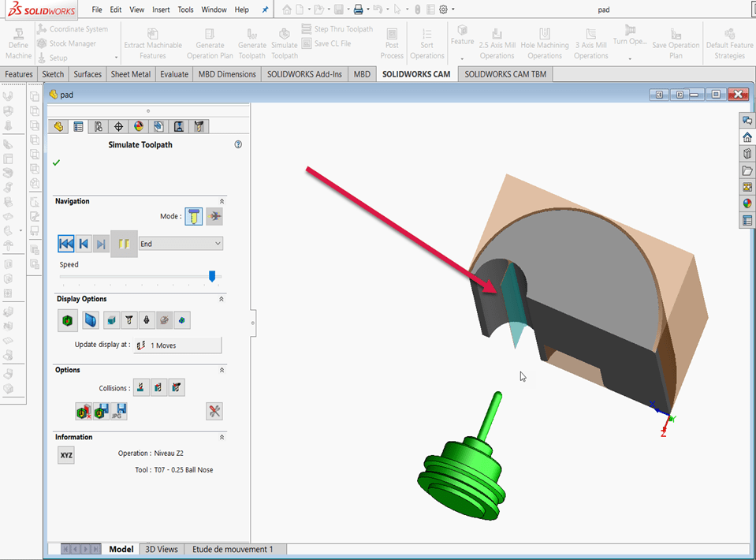The height and width of the screenshot is (560, 756).
Task: Step back to the previous move
Action: tap(84, 244)
